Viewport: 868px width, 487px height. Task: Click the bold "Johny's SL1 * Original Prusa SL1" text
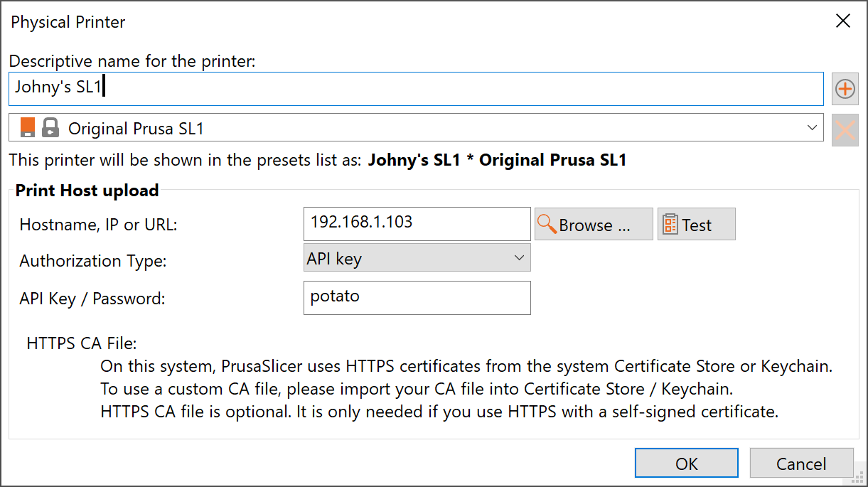[x=497, y=160]
